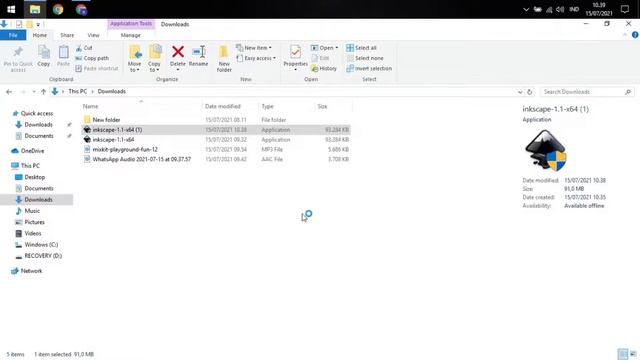Viewport: 640px width, 360px height.
Task: Open the File menu tab
Action: pos(13,35)
